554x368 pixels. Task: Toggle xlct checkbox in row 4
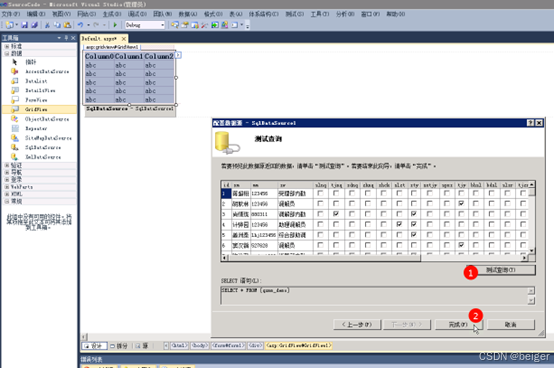tap(399, 224)
